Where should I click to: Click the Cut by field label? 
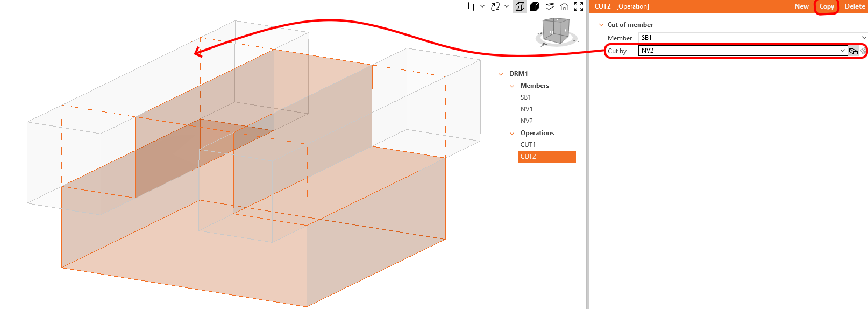pos(617,51)
